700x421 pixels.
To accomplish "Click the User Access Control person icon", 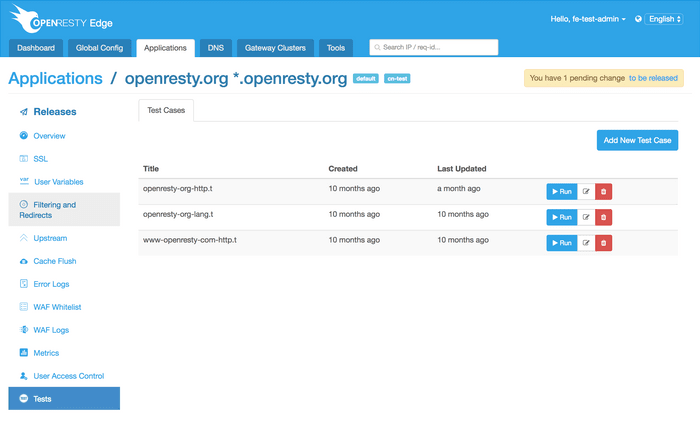I will coord(24,375).
